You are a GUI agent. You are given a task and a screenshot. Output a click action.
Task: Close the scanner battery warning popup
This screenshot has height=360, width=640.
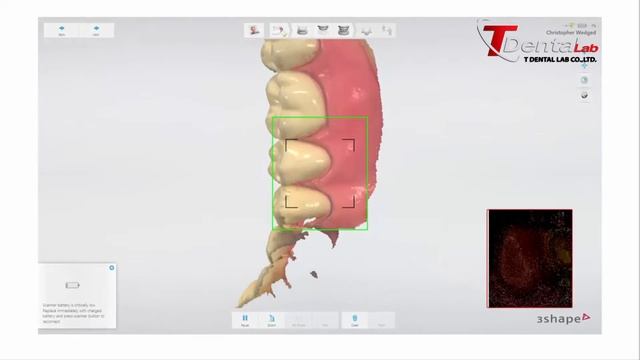(x=112, y=268)
